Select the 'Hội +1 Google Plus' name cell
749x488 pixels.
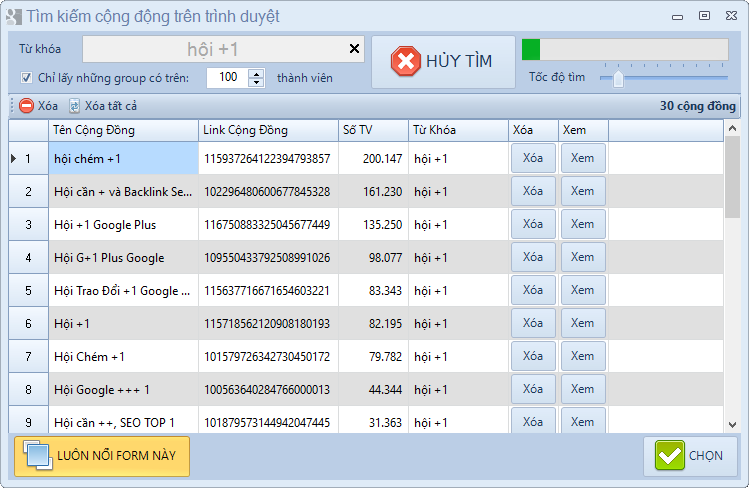[x=123, y=224]
